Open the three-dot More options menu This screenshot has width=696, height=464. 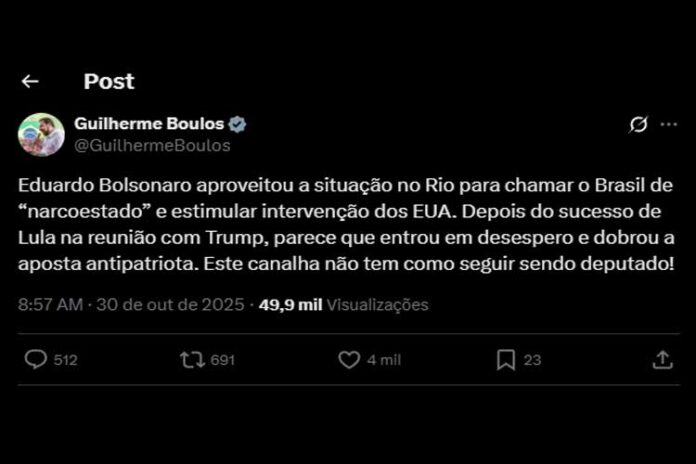point(667,124)
